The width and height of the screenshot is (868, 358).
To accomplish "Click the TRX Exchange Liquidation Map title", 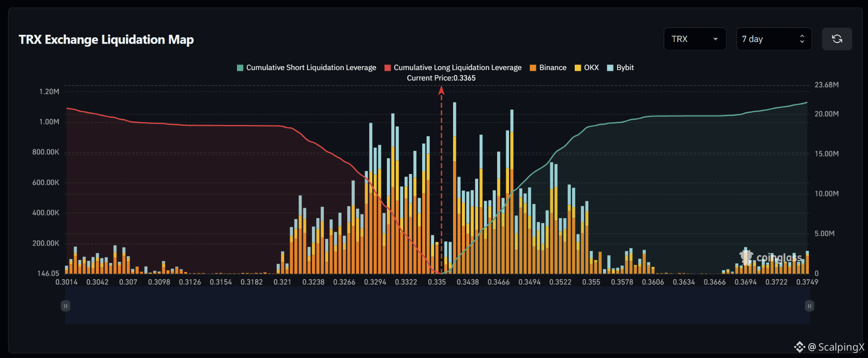I will coord(106,39).
